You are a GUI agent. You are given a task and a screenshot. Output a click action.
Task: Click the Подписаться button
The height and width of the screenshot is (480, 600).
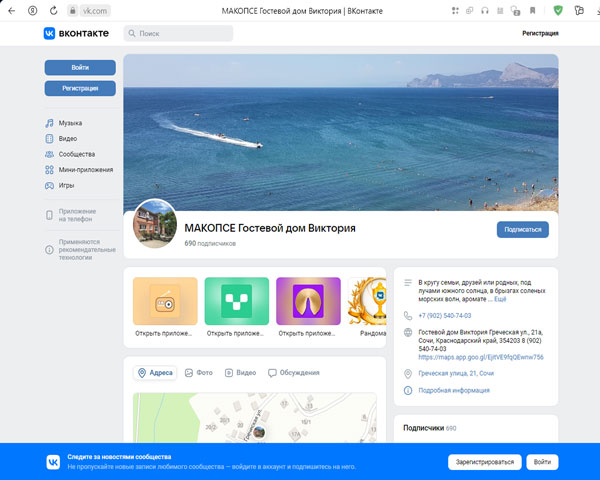523,230
